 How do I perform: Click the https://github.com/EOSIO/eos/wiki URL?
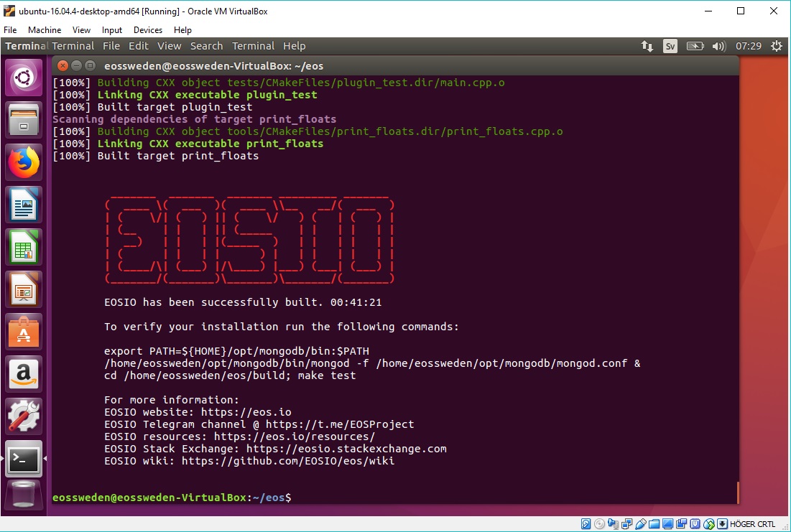[x=288, y=461]
